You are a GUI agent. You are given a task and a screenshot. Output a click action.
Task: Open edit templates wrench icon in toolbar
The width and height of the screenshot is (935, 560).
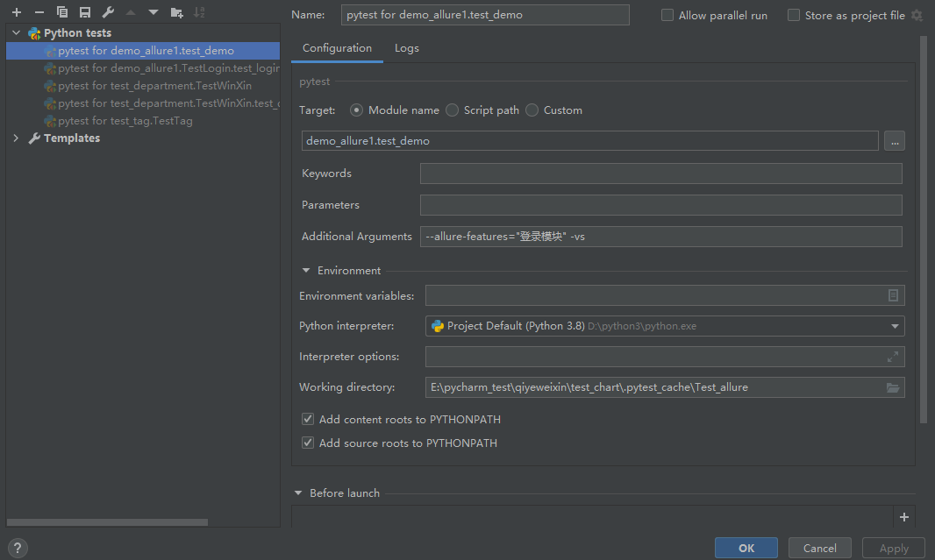pos(108,12)
